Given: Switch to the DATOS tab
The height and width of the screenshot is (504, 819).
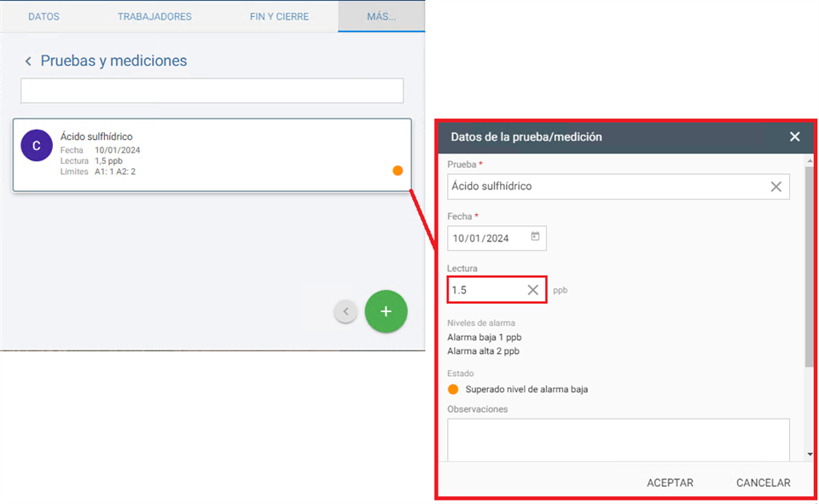Looking at the screenshot, I should click(44, 16).
